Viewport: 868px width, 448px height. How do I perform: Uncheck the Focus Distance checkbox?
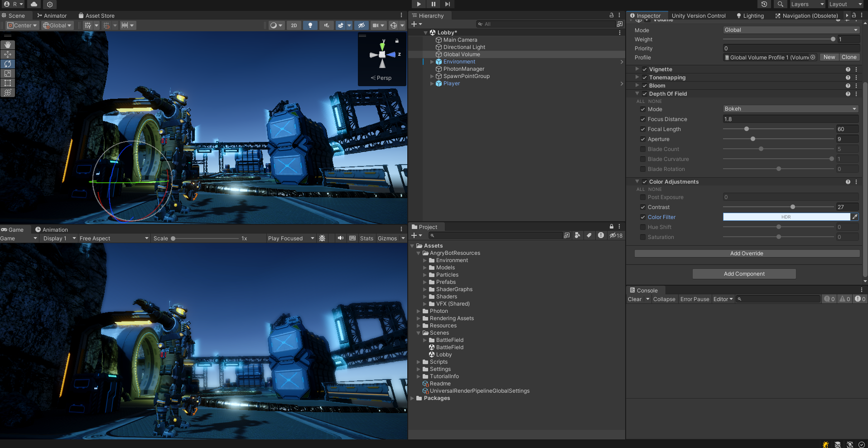click(643, 119)
